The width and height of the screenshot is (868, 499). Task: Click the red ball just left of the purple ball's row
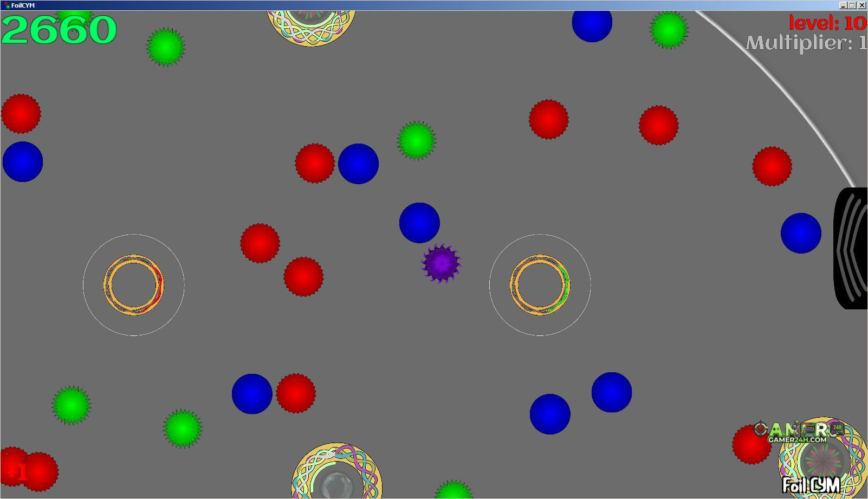tap(303, 277)
